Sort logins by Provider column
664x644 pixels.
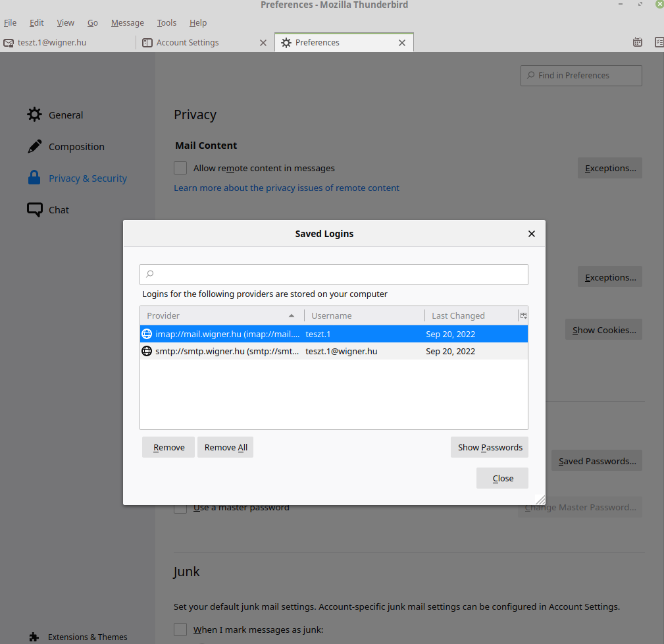[222, 315]
